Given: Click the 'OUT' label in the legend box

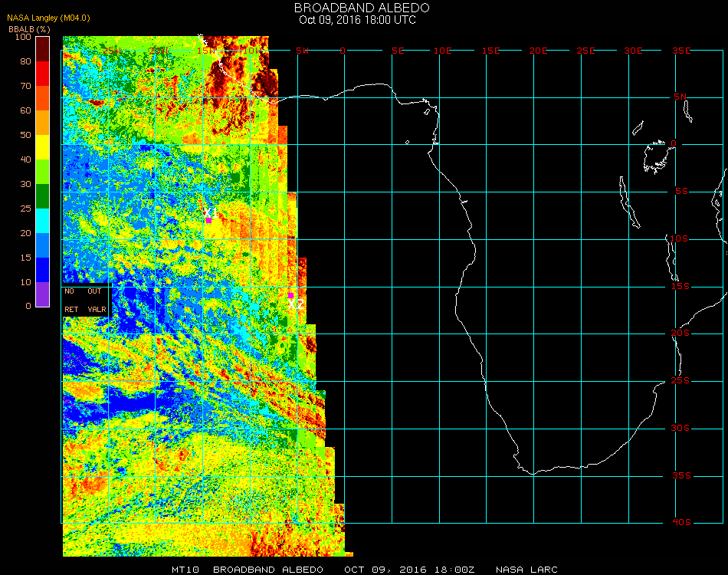Looking at the screenshot, I should tap(94, 291).
